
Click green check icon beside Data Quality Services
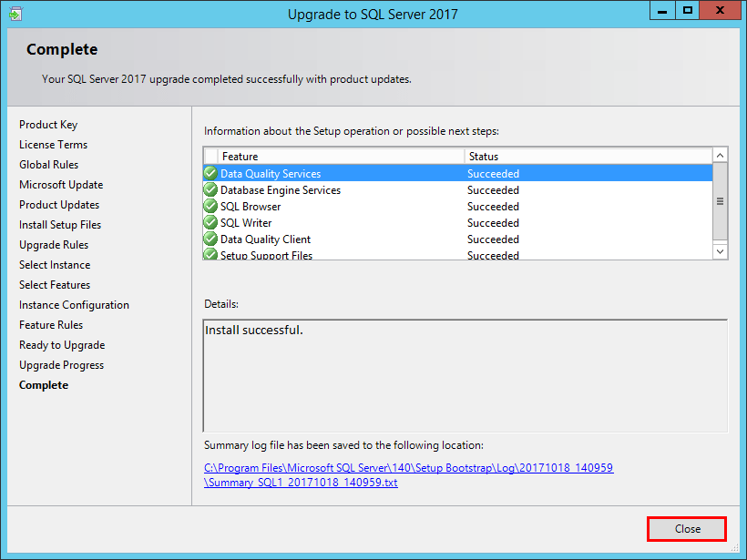(210, 173)
